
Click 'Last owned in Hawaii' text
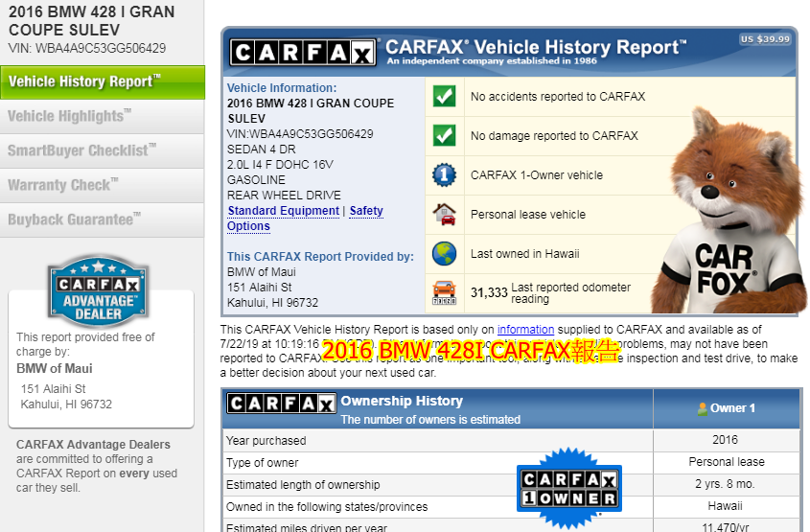point(525,254)
